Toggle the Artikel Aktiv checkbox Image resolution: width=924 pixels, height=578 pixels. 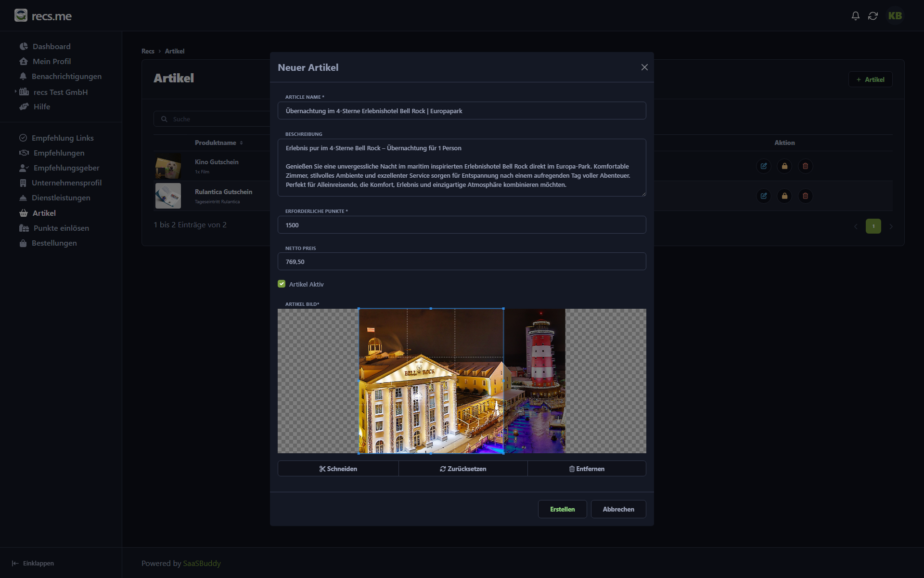coord(282,284)
